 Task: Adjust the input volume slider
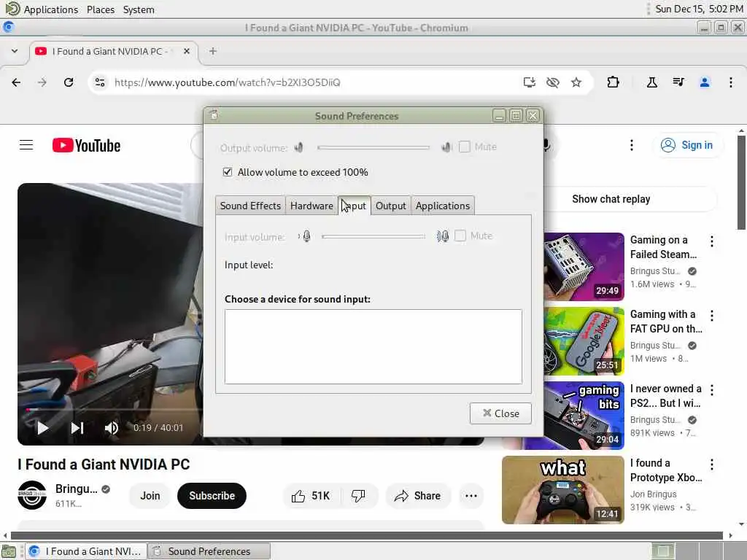click(x=373, y=236)
